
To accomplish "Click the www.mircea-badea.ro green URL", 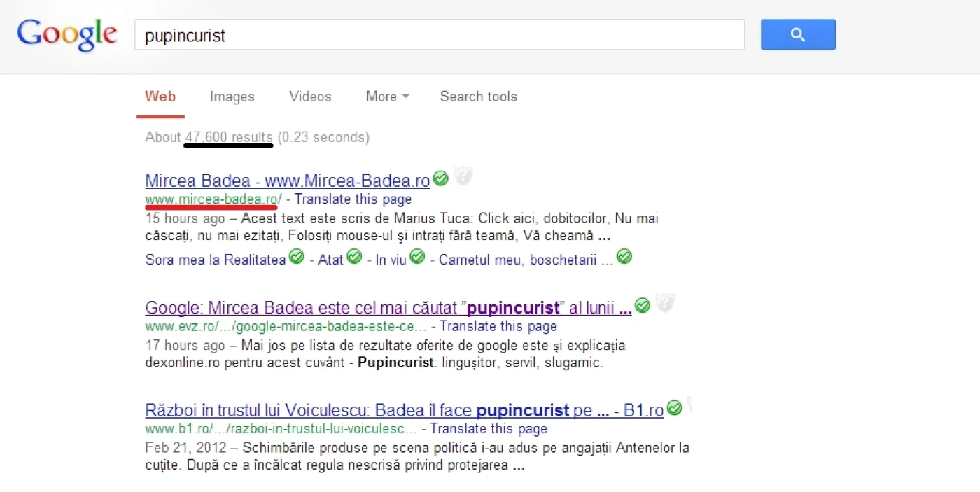I will (213, 199).
